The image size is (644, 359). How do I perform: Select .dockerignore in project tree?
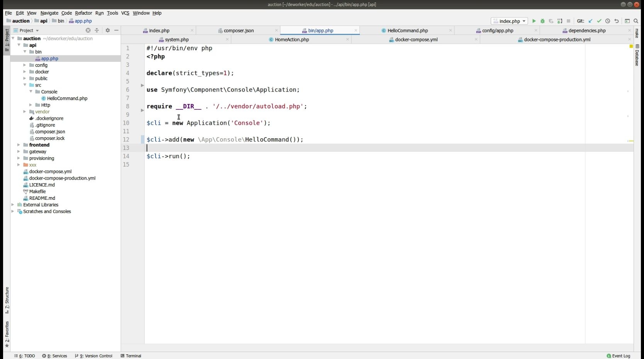[x=49, y=119]
